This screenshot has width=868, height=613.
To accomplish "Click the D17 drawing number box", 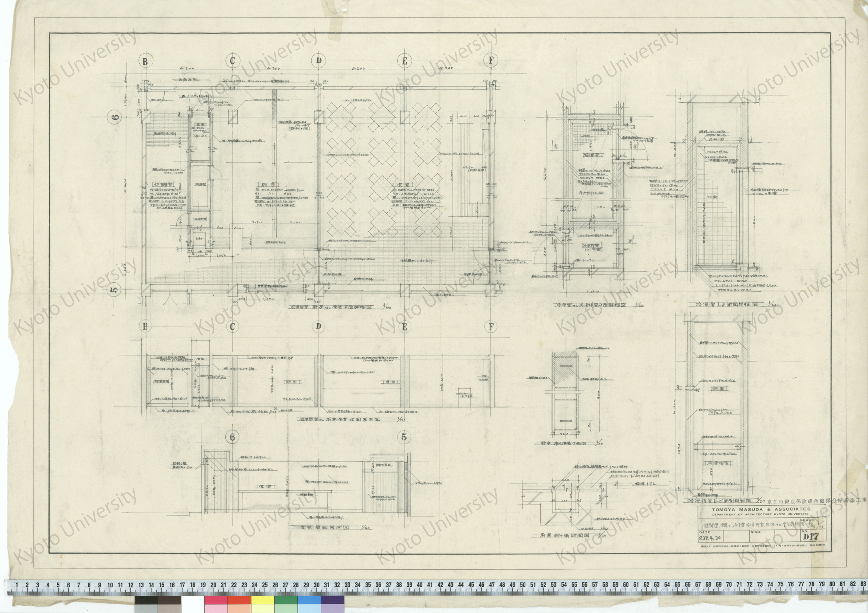I will tap(810, 537).
